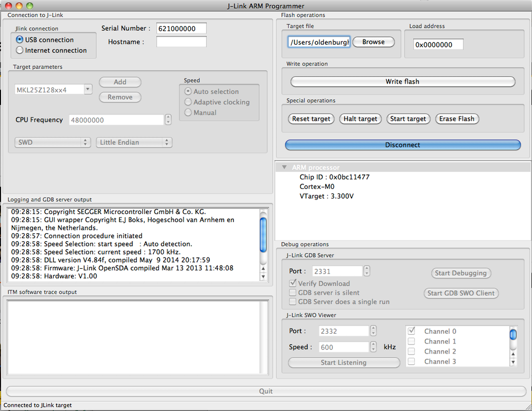Toggle GDB server is silent checkbox
The width and height of the screenshot is (532, 411).
pos(292,292)
